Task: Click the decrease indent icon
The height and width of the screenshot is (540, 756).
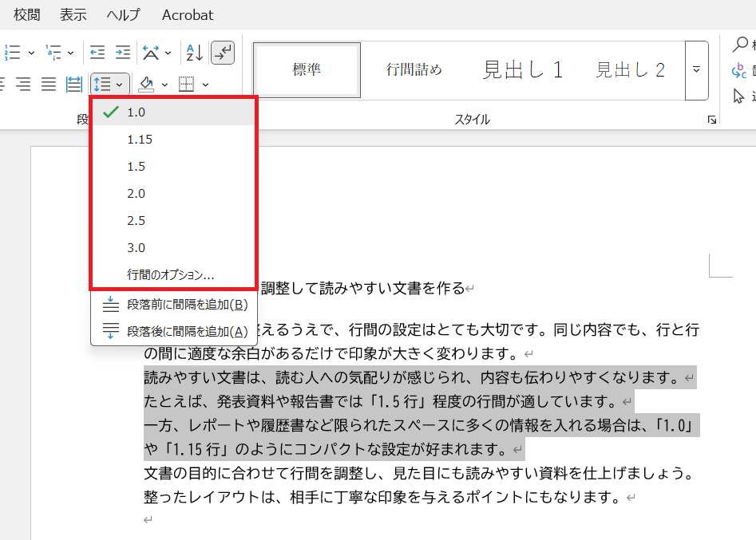Action: [x=97, y=53]
